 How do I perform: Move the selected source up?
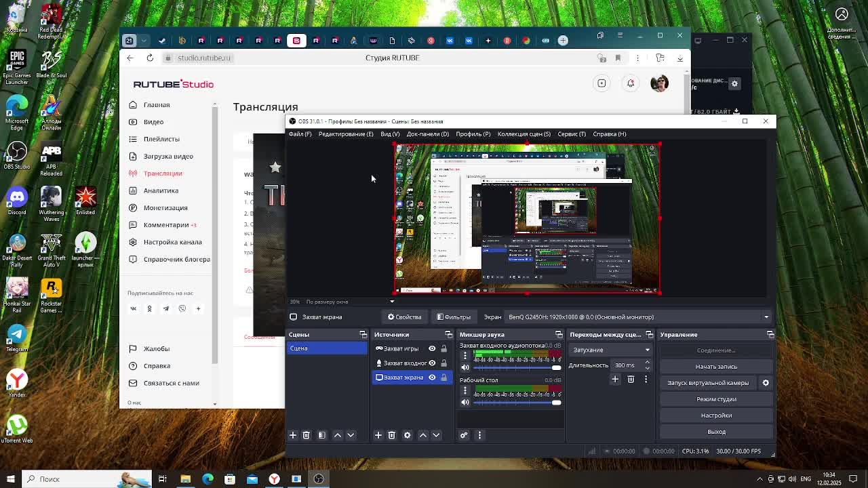click(x=423, y=435)
